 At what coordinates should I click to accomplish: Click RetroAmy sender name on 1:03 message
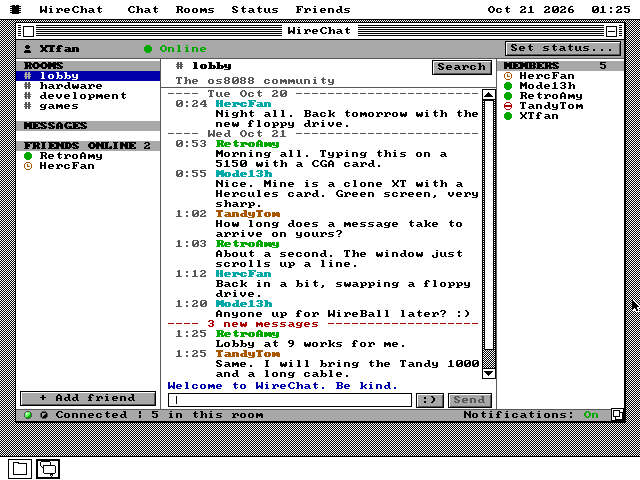[247, 244]
